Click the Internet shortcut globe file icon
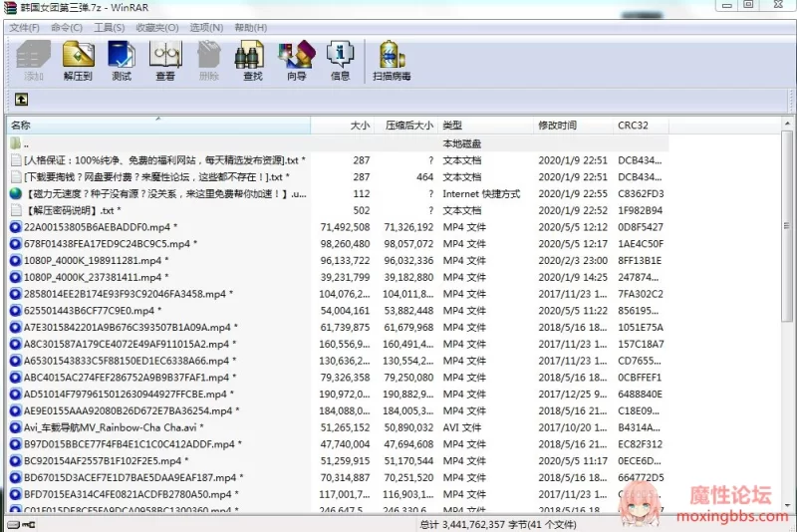Screen dimensions: 797x532 16,193
